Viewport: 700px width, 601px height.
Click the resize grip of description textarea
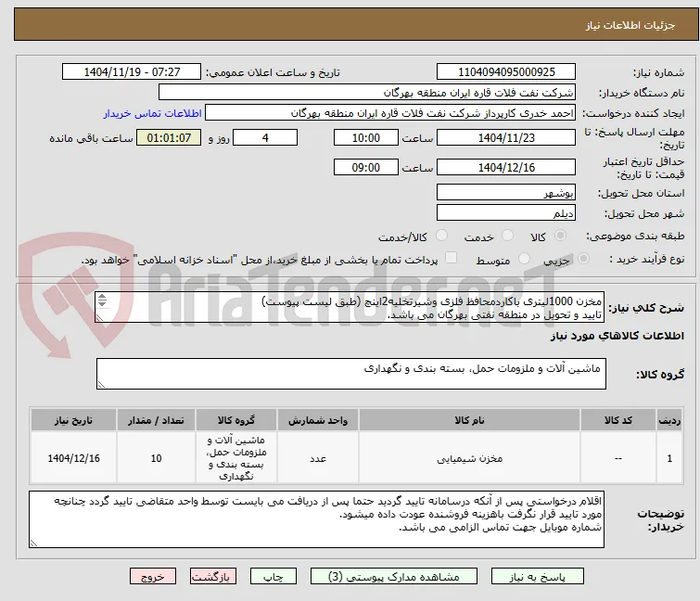tap(99, 317)
